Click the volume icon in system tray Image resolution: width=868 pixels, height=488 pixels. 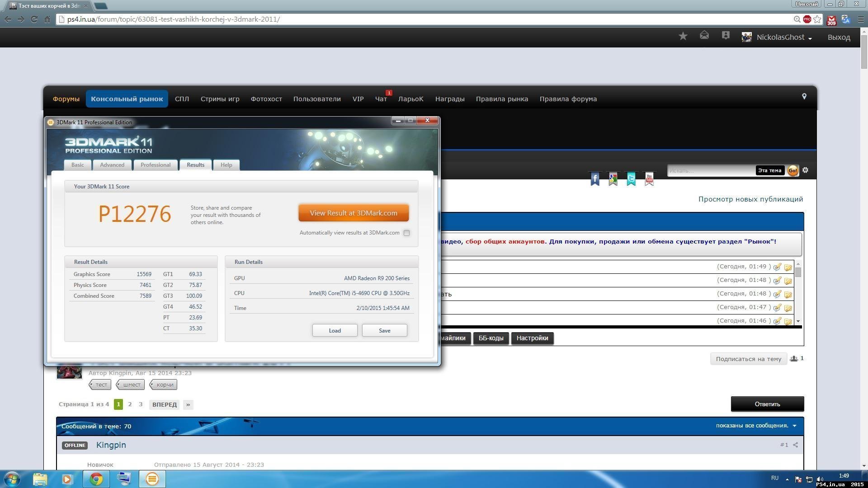(820, 479)
